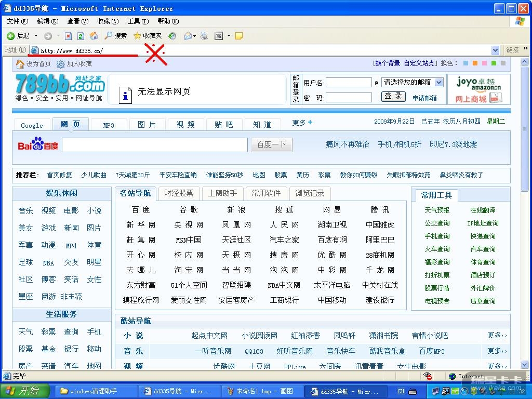
Task: Open the 淘宝网 site link
Action: click(x=189, y=270)
